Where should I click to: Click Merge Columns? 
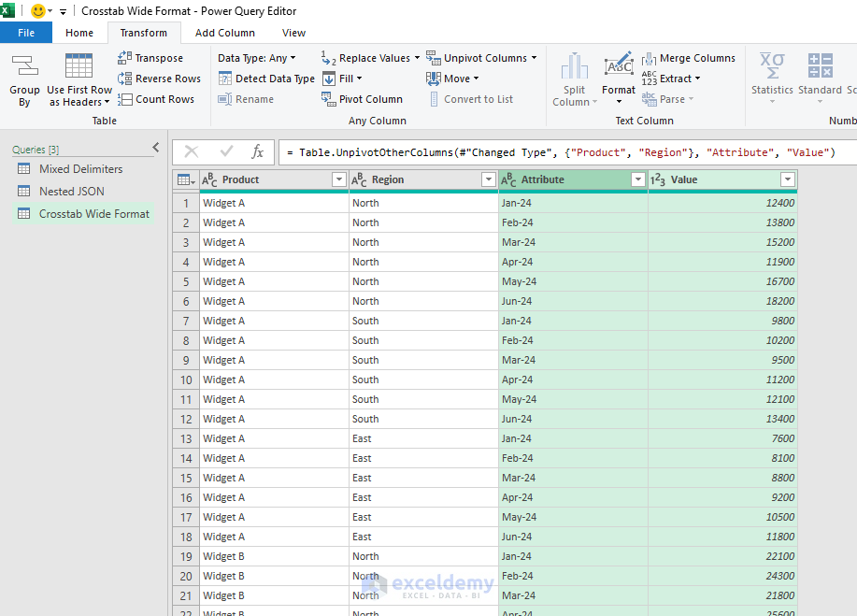[x=689, y=58]
